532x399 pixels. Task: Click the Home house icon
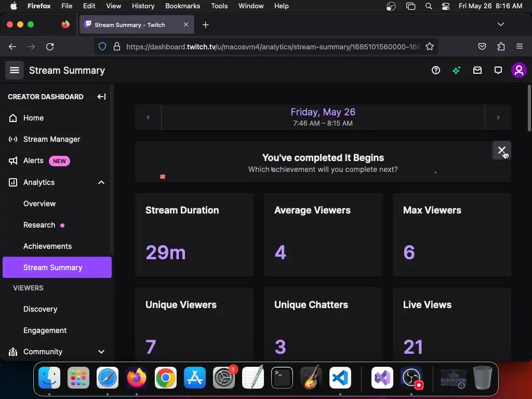click(x=13, y=118)
